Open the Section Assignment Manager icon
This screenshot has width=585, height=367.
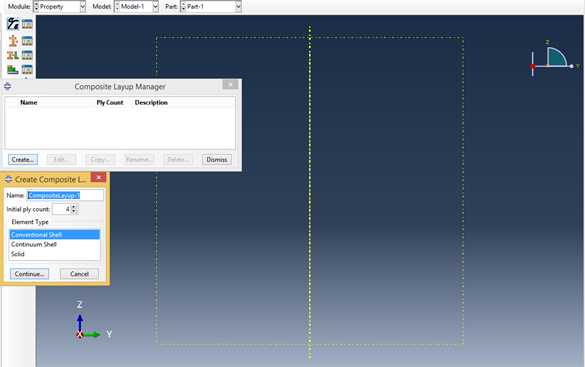tap(27, 55)
